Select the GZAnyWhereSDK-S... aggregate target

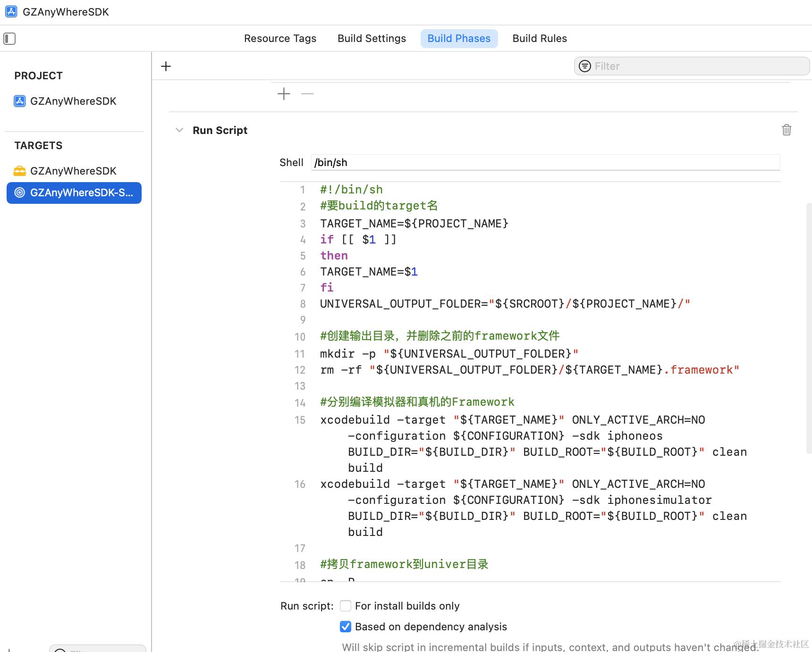[74, 193]
